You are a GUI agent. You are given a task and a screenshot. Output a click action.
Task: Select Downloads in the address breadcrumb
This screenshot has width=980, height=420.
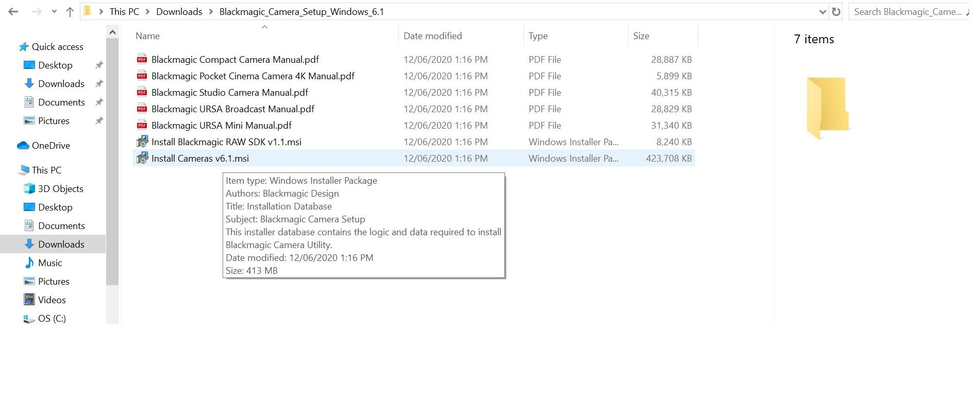[179, 12]
